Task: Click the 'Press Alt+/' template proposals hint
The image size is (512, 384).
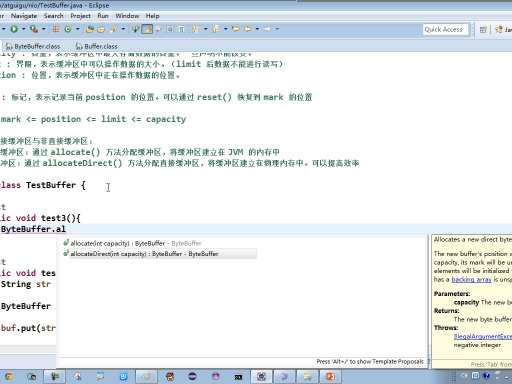Action: [x=370, y=362]
